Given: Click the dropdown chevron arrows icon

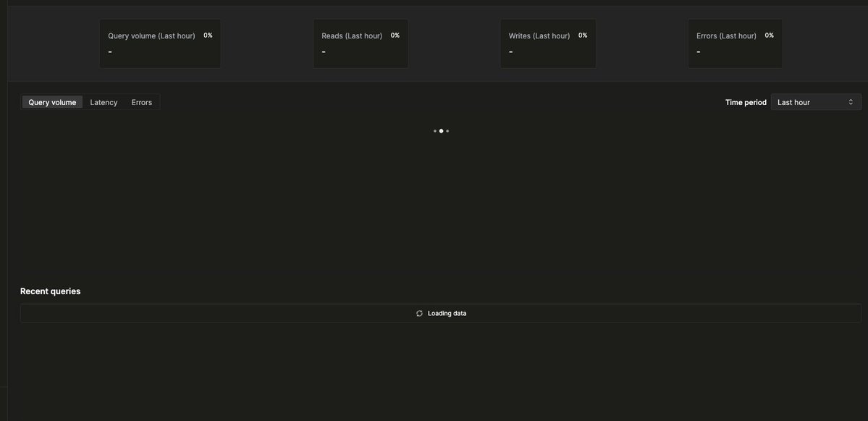Looking at the screenshot, I should (851, 102).
